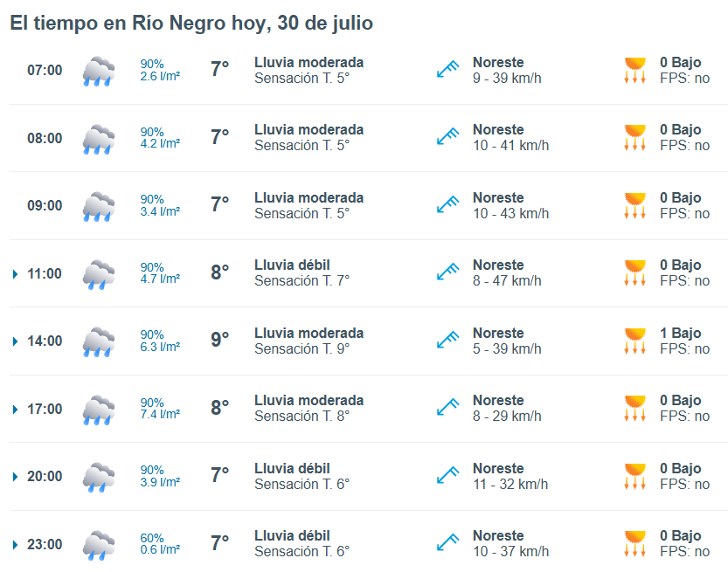The width and height of the screenshot is (728, 572).
Task: Click the light rain cloud icon at 20:00
Action: [x=99, y=477]
